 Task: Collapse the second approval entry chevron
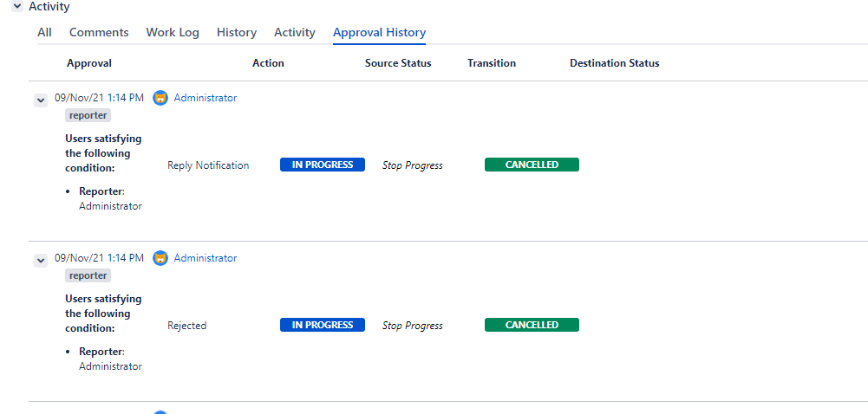(40, 261)
